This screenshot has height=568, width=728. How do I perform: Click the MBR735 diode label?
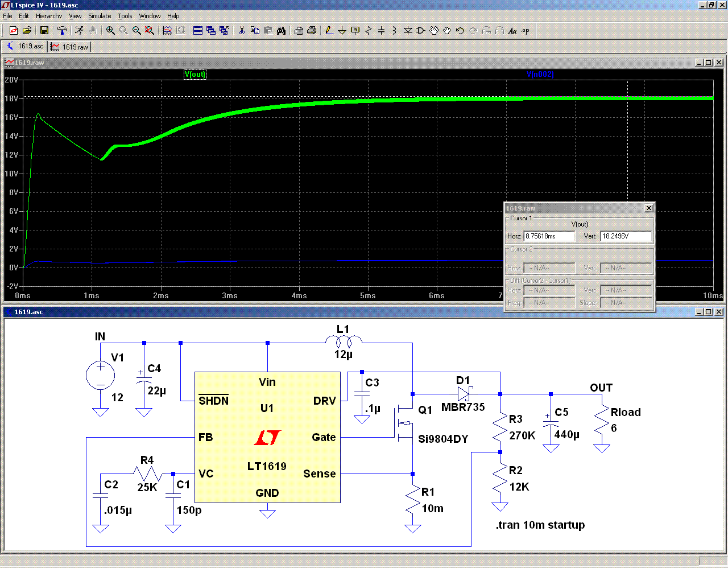463,407
